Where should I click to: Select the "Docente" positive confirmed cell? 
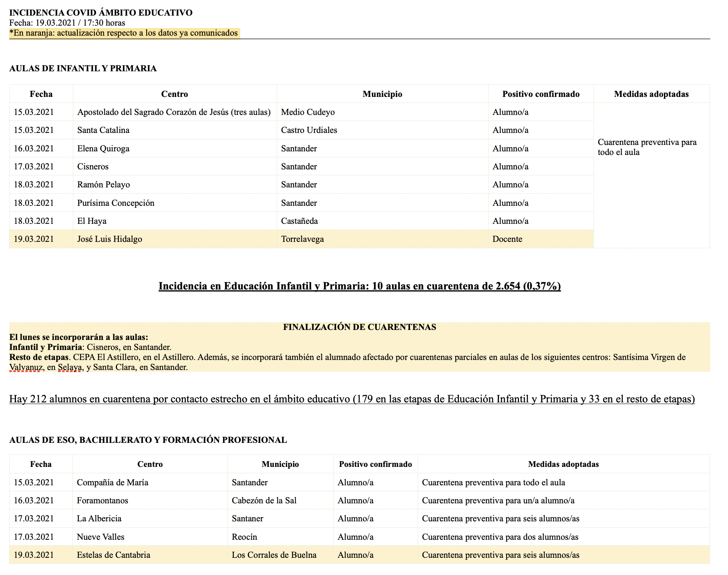pyautogui.click(x=507, y=239)
